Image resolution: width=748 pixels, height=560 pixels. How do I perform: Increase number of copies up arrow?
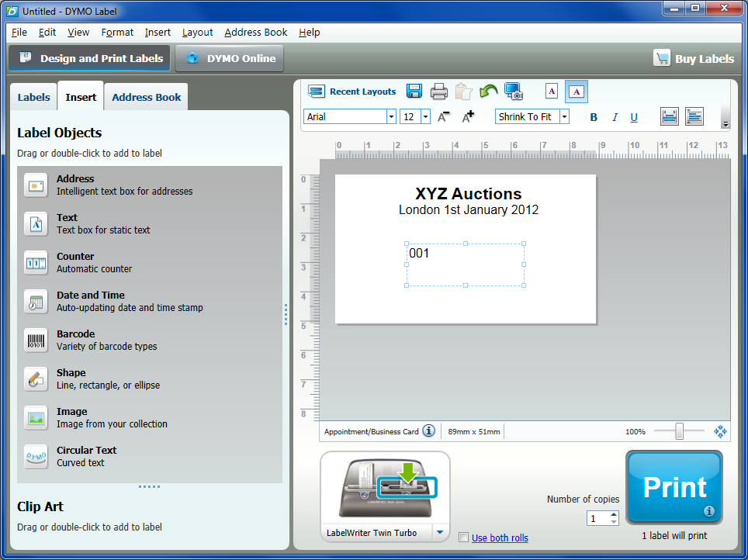click(x=614, y=514)
